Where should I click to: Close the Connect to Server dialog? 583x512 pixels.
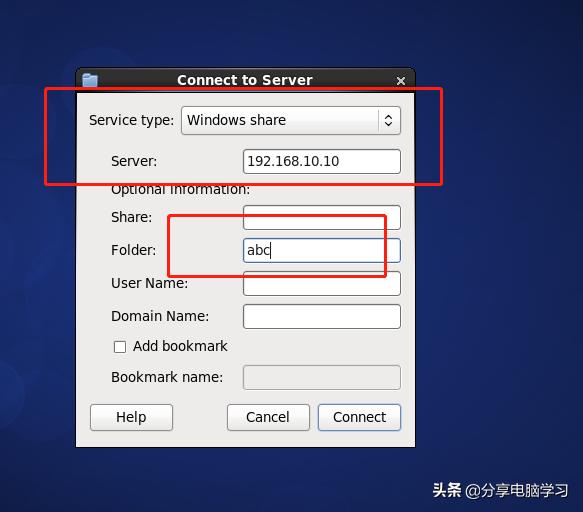[400, 81]
